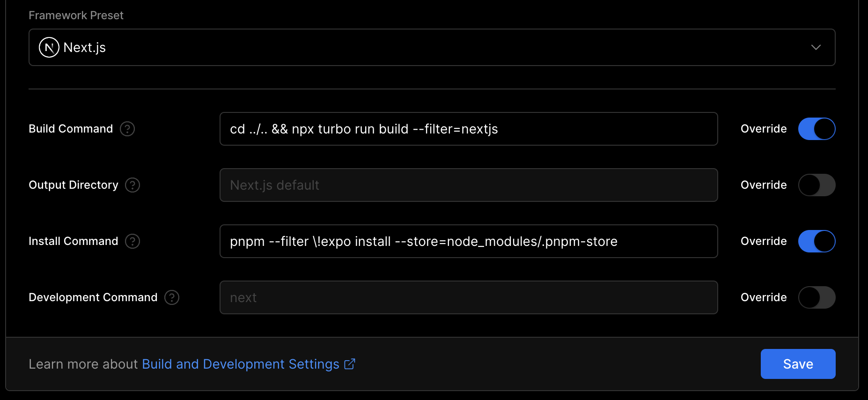Focus the Build Command text field

click(468, 129)
